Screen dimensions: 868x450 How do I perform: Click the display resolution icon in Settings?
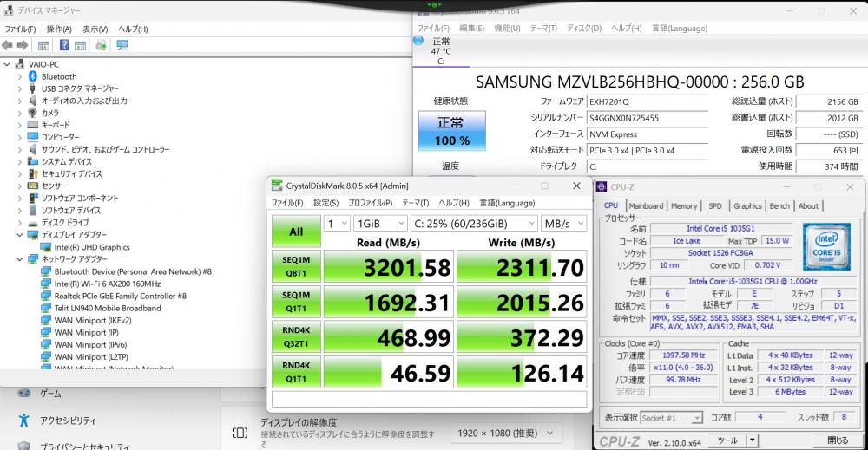click(x=240, y=433)
